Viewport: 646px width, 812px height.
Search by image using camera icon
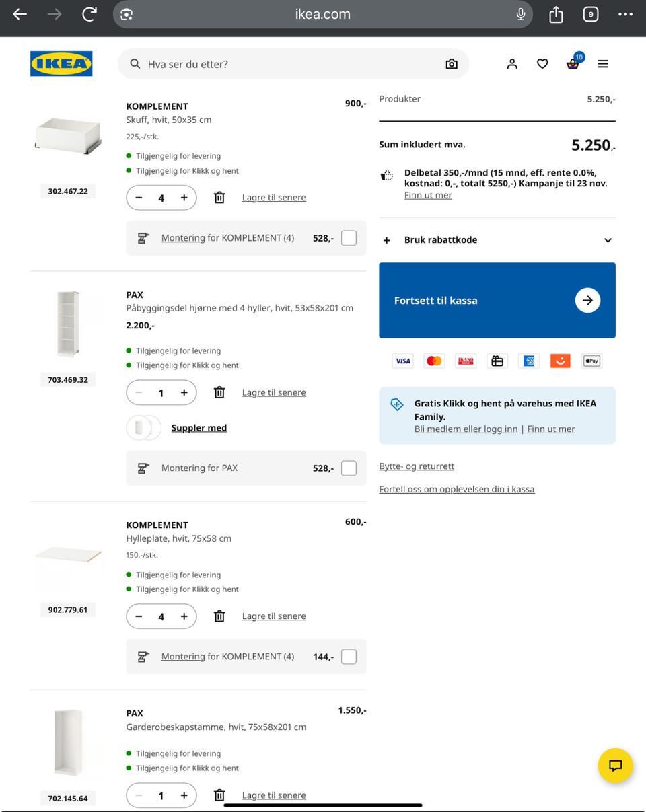click(x=452, y=64)
